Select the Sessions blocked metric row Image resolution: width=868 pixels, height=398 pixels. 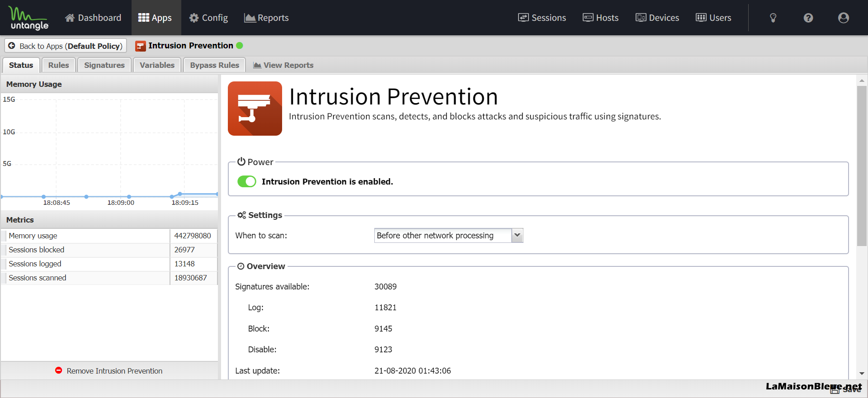tap(109, 250)
